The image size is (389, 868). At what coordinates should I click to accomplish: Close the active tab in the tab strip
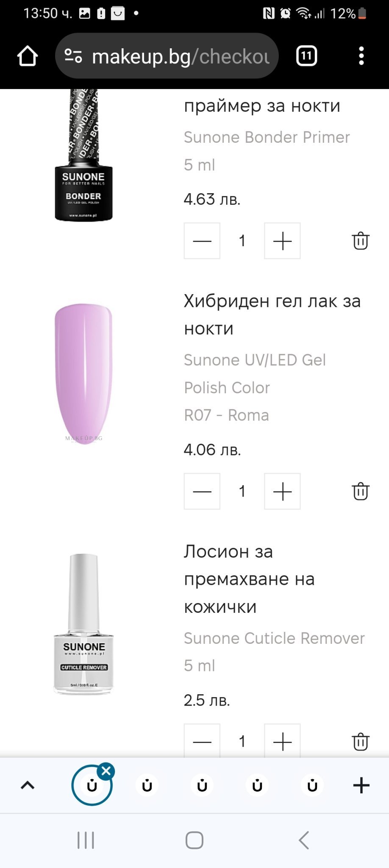tap(106, 771)
